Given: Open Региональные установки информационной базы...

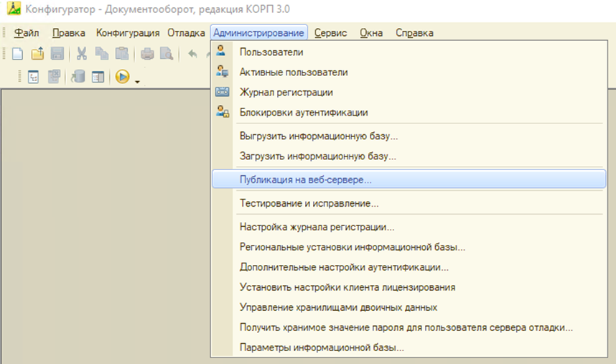Looking at the screenshot, I should pos(409,247).
